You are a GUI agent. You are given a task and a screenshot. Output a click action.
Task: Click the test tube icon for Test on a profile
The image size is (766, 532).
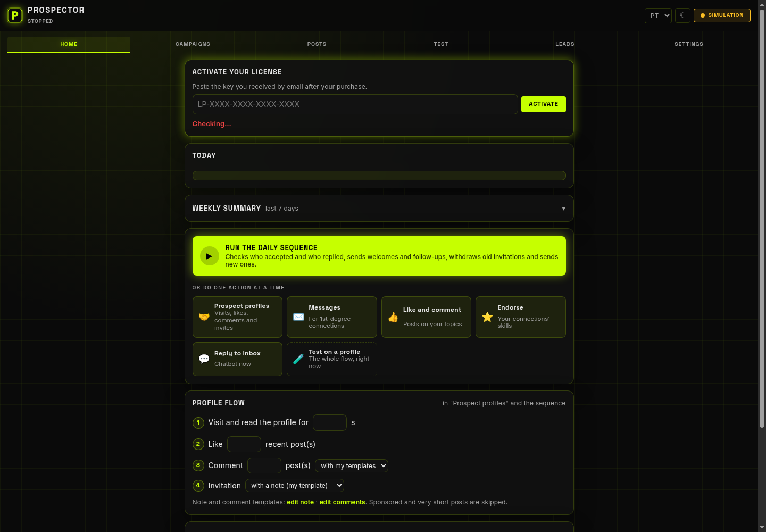point(298,359)
